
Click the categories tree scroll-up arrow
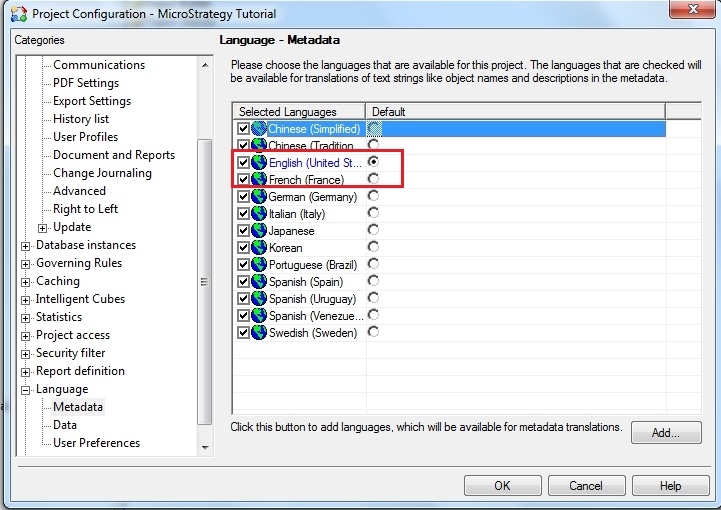pyautogui.click(x=205, y=65)
